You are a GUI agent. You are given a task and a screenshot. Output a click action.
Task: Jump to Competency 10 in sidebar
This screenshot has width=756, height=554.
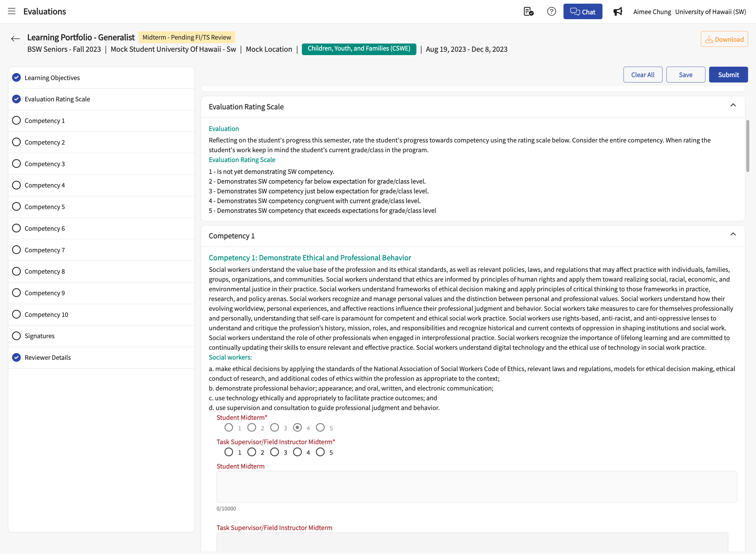point(101,314)
